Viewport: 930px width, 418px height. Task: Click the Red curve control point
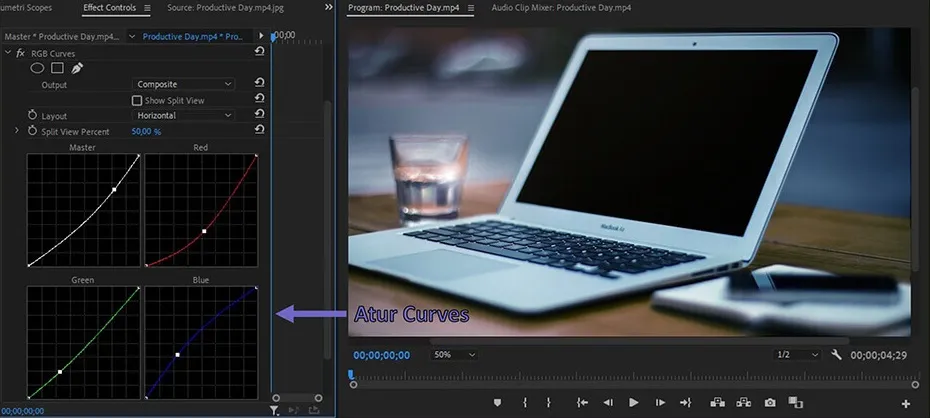point(204,231)
